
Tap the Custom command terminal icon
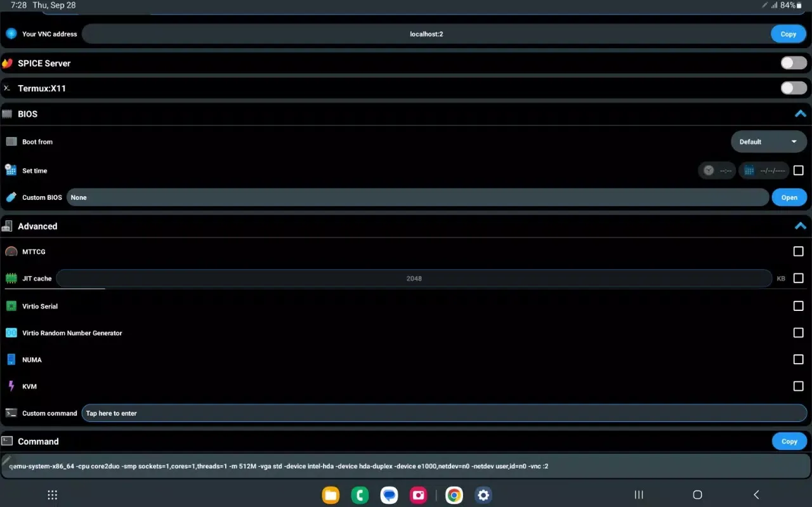(x=11, y=412)
